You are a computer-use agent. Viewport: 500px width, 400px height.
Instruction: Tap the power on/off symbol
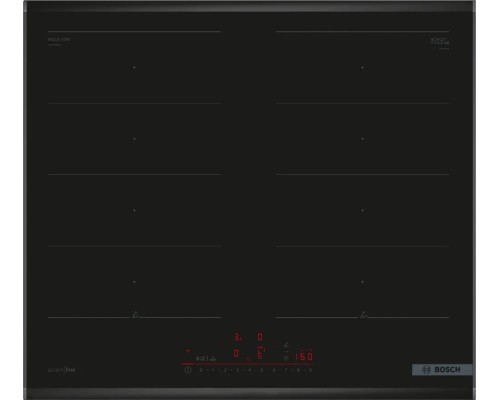(x=188, y=370)
